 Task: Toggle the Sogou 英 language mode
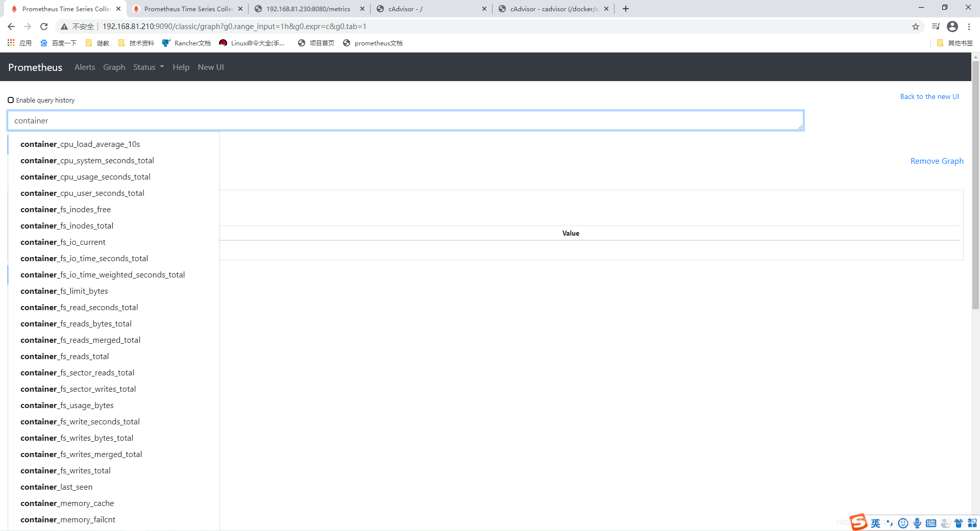875,523
